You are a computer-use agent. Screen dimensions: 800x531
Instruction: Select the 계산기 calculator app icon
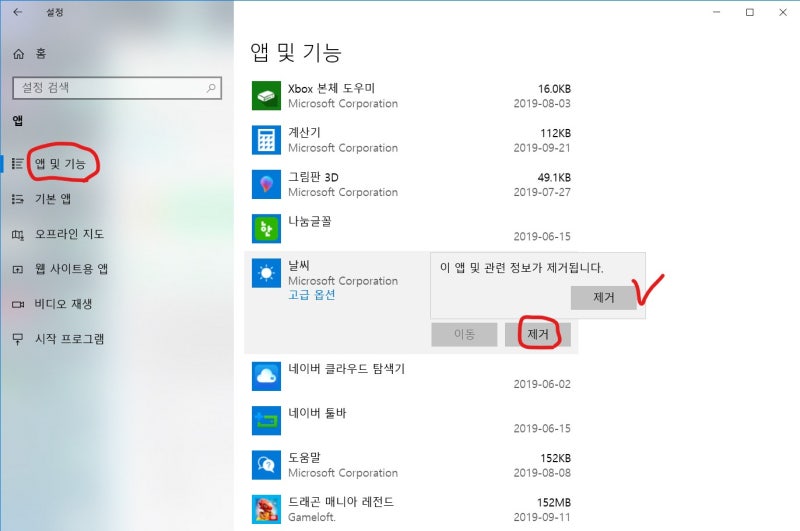(266, 140)
